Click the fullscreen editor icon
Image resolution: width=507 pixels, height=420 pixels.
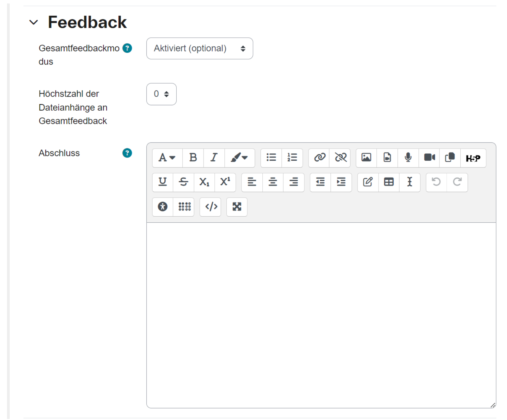coord(237,207)
